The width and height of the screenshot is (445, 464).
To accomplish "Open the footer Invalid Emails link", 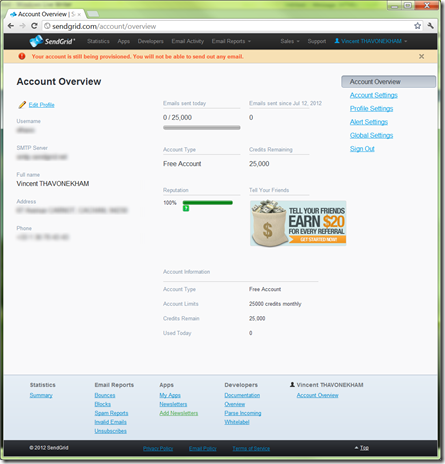I will [x=110, y=422].
